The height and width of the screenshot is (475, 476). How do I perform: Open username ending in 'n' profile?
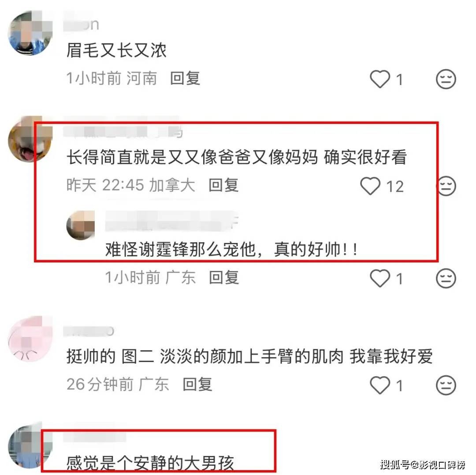[x=81, y=24]
